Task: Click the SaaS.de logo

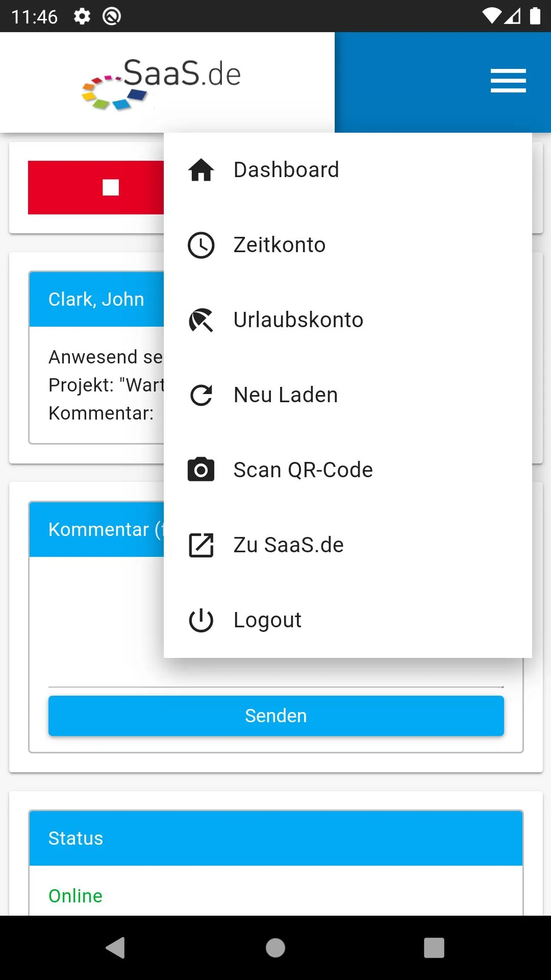Action: point(161,84)
